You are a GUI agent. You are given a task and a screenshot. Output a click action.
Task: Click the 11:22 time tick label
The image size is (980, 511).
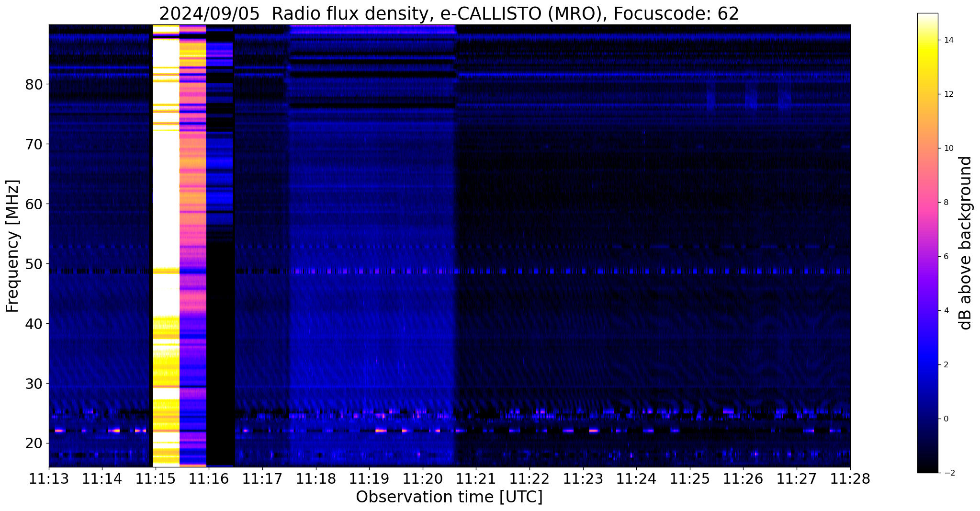coord(529,478)
